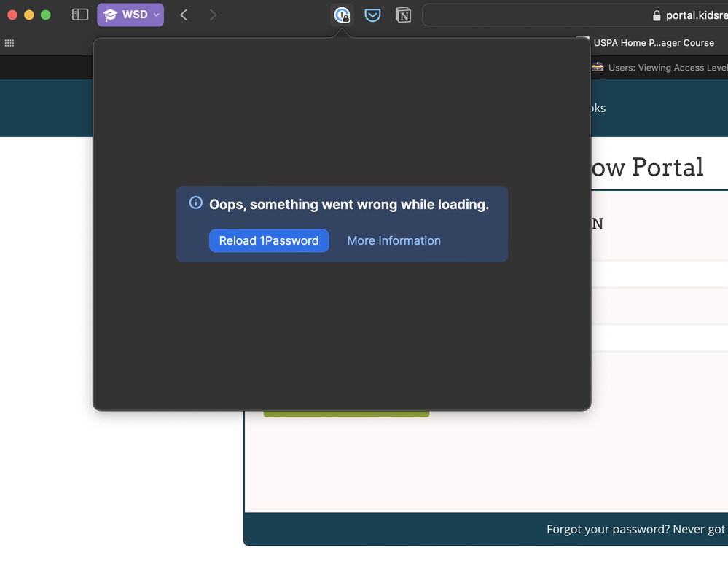Go back to the previous page
This screenshot has height=561, width=728.
click(184, 15)
